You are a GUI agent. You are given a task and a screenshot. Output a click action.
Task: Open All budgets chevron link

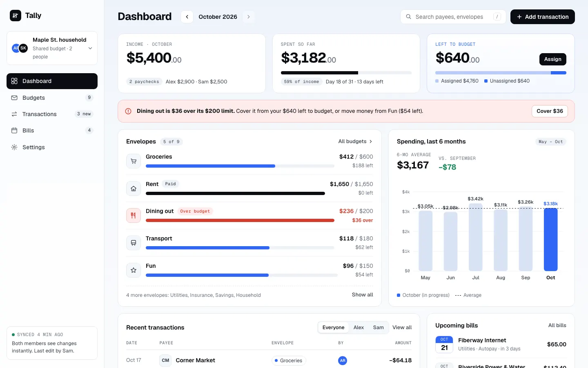pyautogui.click(x=355, y=141)
